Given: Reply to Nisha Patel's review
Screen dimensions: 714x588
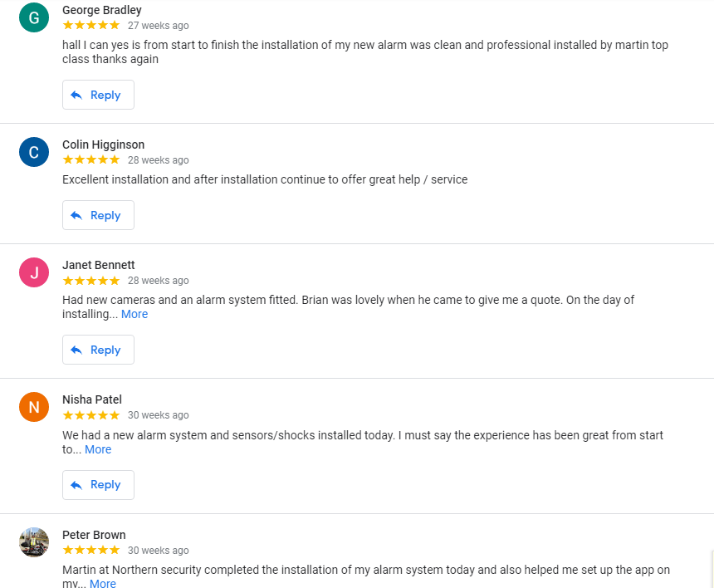Looking at the screenshot, I should point(98,485).
